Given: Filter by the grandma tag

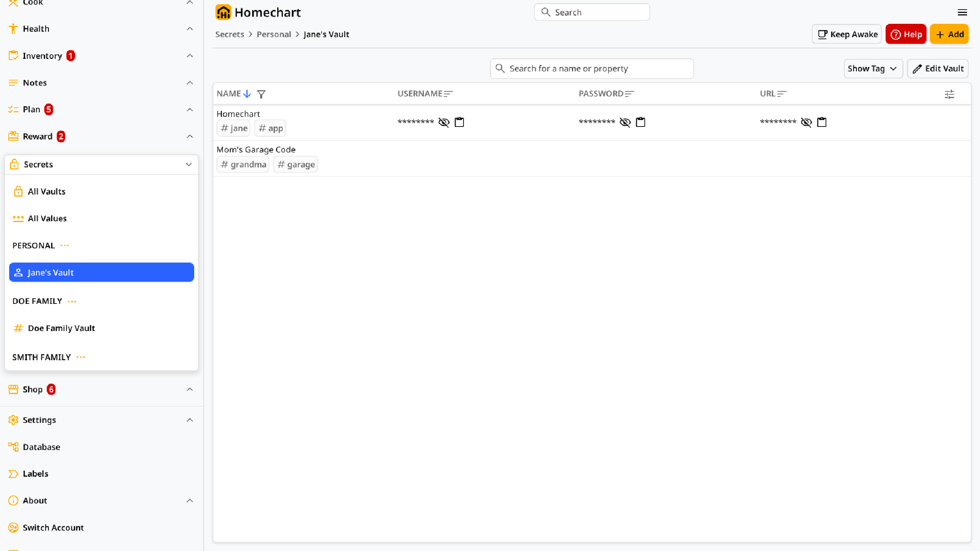Looking at the screenshot, I should (243, 164).
